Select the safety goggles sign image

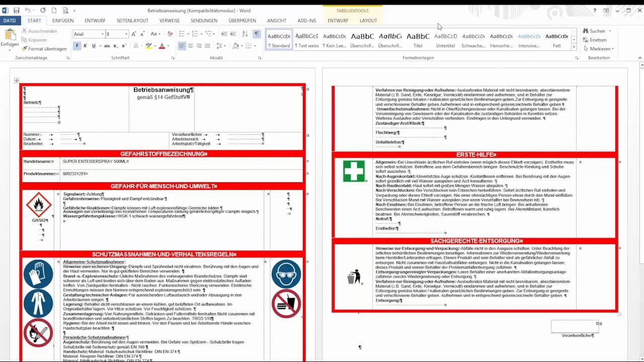coord(286,274)
